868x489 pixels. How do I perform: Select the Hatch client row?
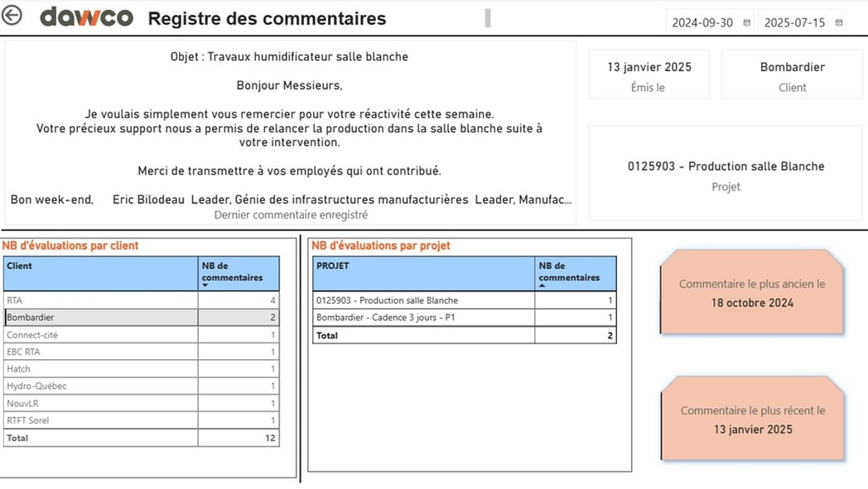[141, 369]
